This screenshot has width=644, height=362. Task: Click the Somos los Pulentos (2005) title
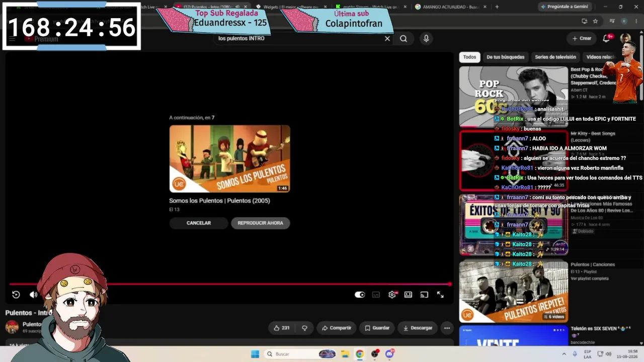[219, 201]
